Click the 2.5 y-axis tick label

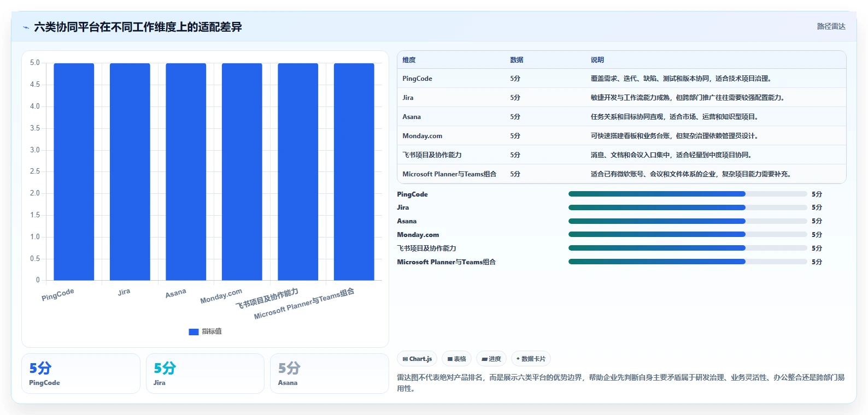tap(35, 171)
